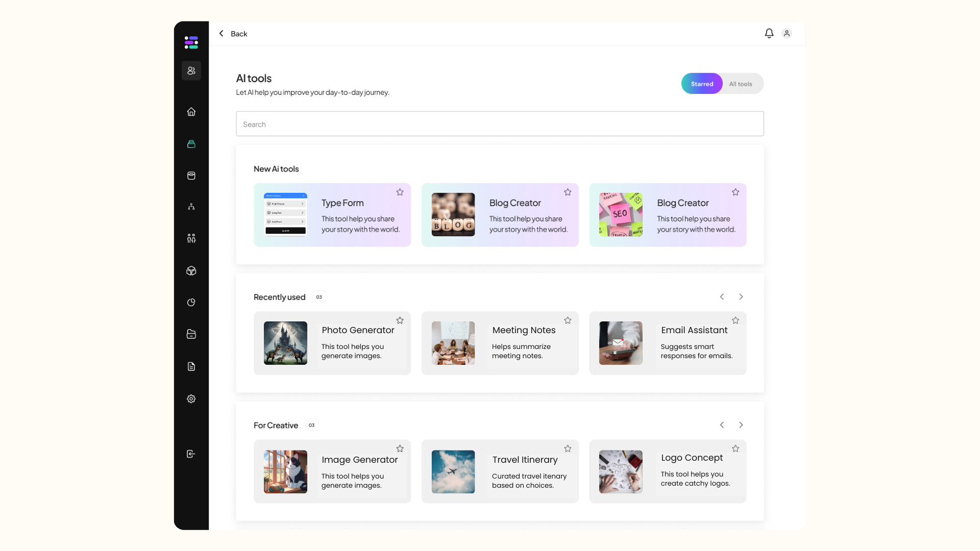Click the meeting table thumbnail
980x551 pixels.
(x=453, y=343)
